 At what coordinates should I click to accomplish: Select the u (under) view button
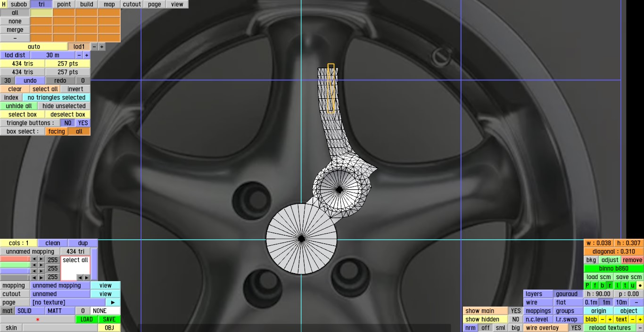[633, 285]
